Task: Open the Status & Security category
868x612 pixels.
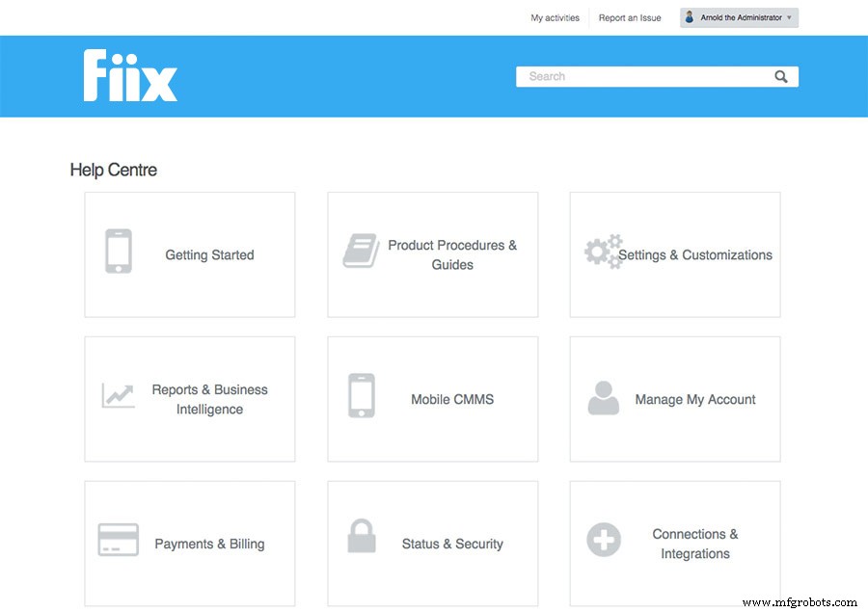Action: 432,543
